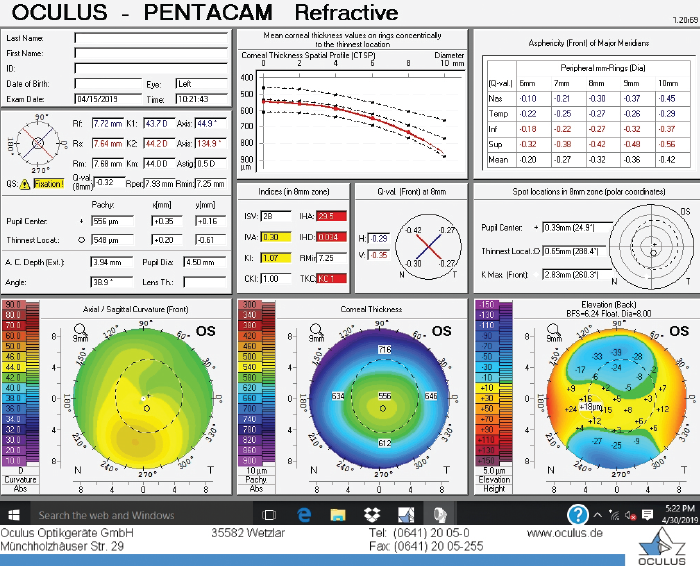Screen dimensions: 700x566
Task: Show hidden tray icons chevron
Action: click(x=597, y=515)
